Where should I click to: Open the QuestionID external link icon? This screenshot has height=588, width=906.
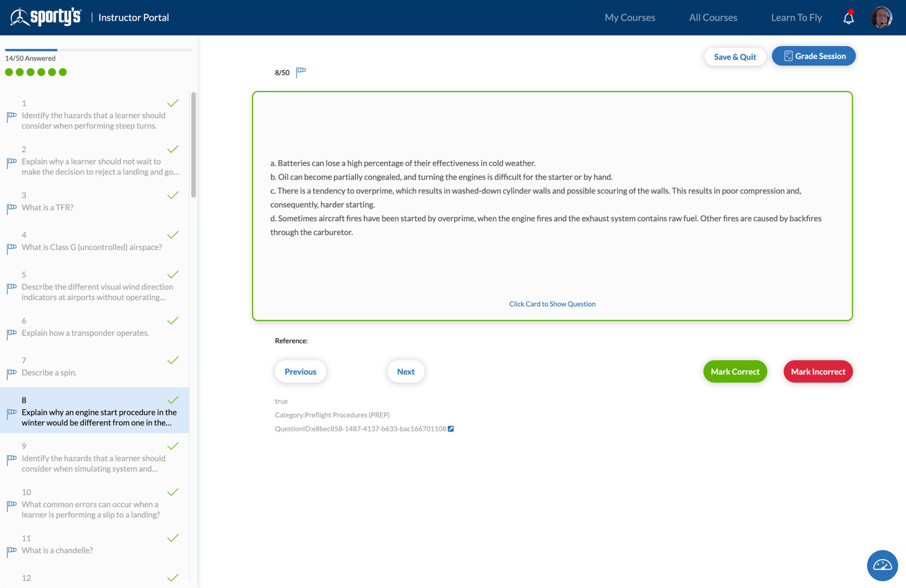coord(451,429)
